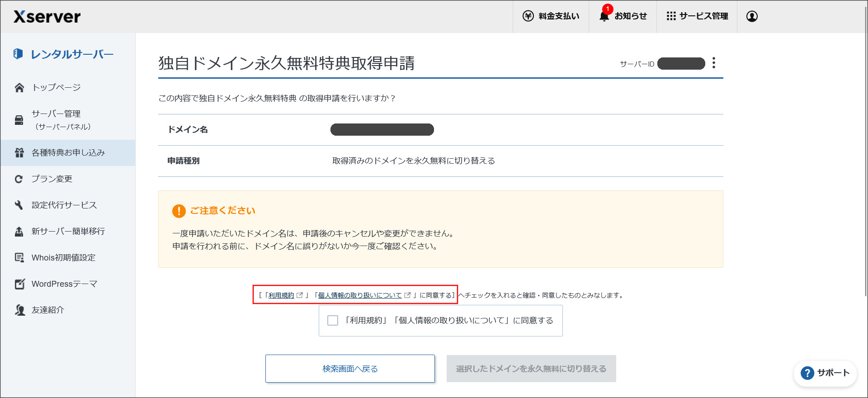Click the server panel drive icon
Image resolution: width=868 pixels, height=398 pixels.
click(x=19, y=120)
